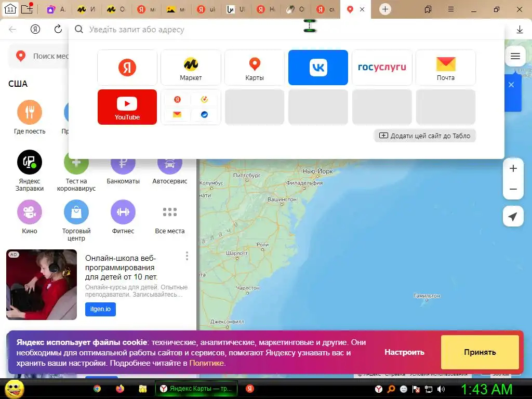Select the Кино category icon
The width and height of the screenshot is (532, 399).
tap(30, 212)
